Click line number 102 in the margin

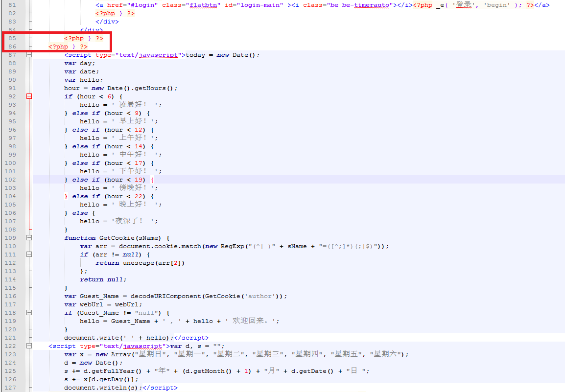coord(10,180)
